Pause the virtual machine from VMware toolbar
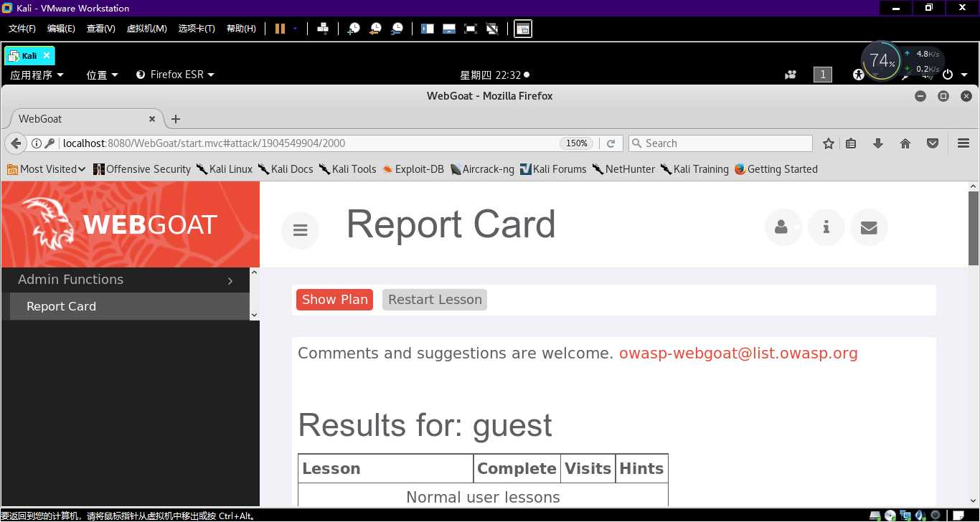Image resolution: width=980 pixels, height=522 pixels. point(280,29)
